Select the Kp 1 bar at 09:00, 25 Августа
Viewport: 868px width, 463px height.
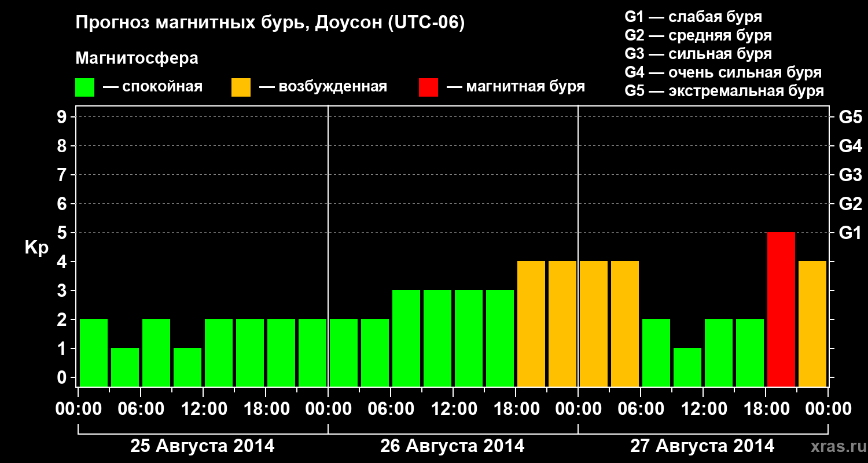tap(187, 367)
